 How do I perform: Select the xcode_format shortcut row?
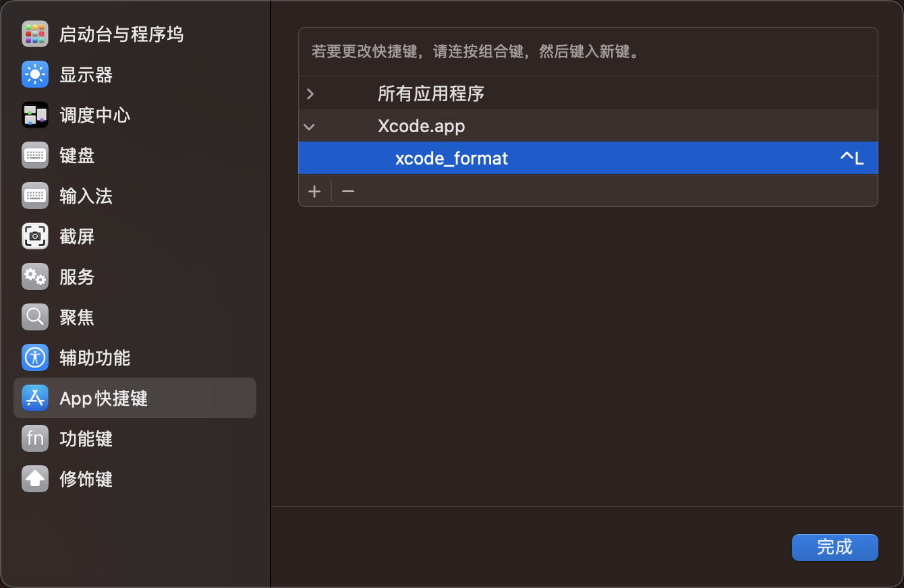click(451, 158)
